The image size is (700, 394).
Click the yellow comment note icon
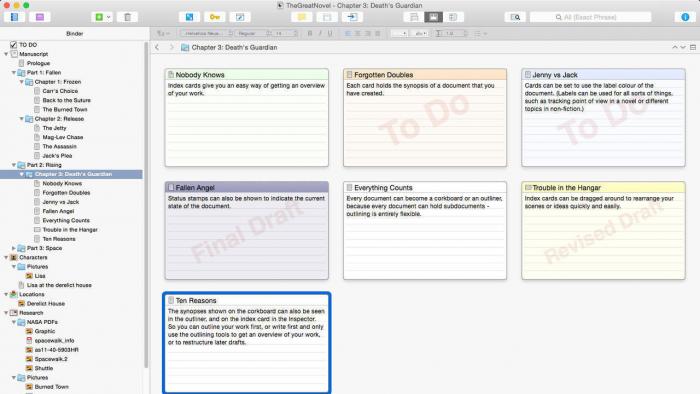pyautogui.click(x=302, y=17)
